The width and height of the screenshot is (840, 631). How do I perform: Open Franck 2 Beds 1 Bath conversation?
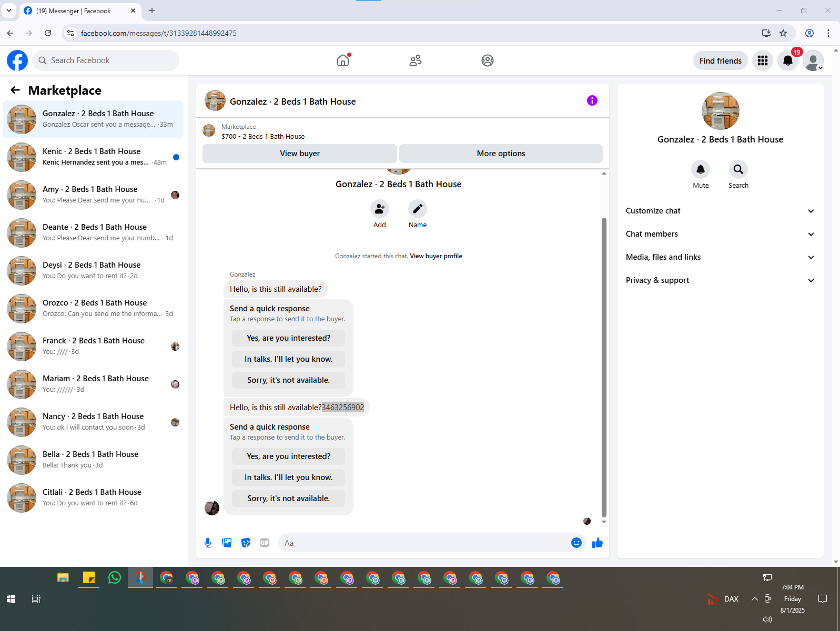coord(94,347)
